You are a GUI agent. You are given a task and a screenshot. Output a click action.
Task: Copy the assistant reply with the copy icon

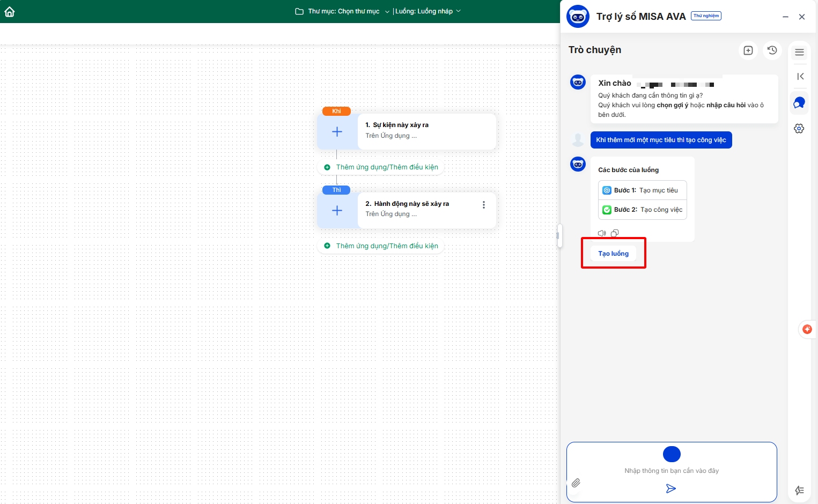click(x=615, y=233)
